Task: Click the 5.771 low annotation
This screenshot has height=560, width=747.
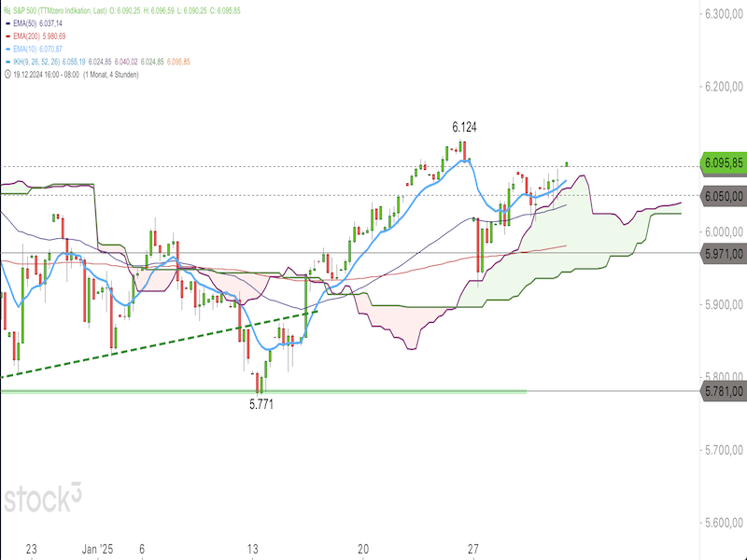Action: pos(261,404)
